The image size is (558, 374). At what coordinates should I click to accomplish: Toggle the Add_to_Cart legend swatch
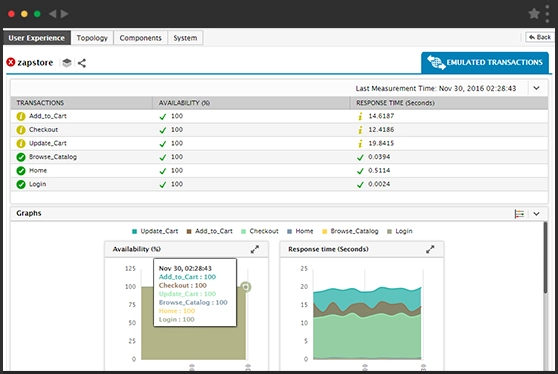(x=189, y=232)
